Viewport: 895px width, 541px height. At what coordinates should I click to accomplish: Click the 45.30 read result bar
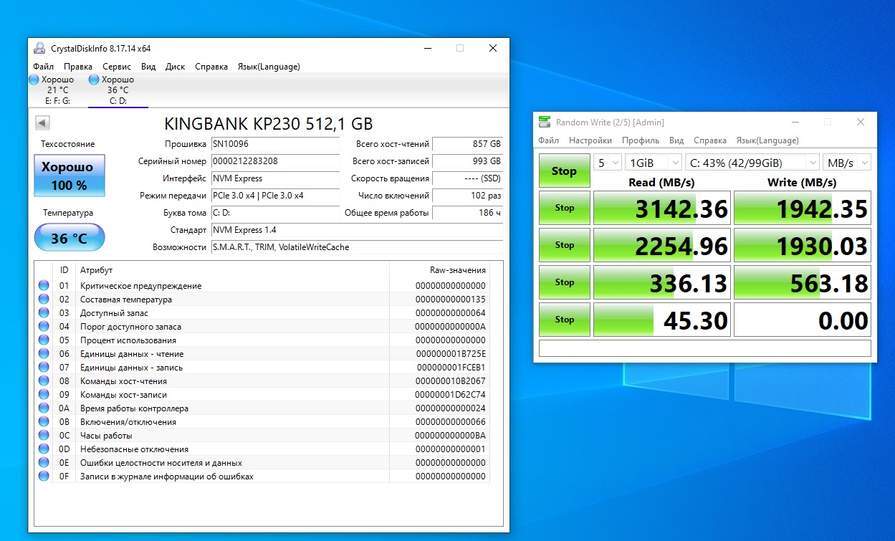pyautogui.click(x=662, y=320)
